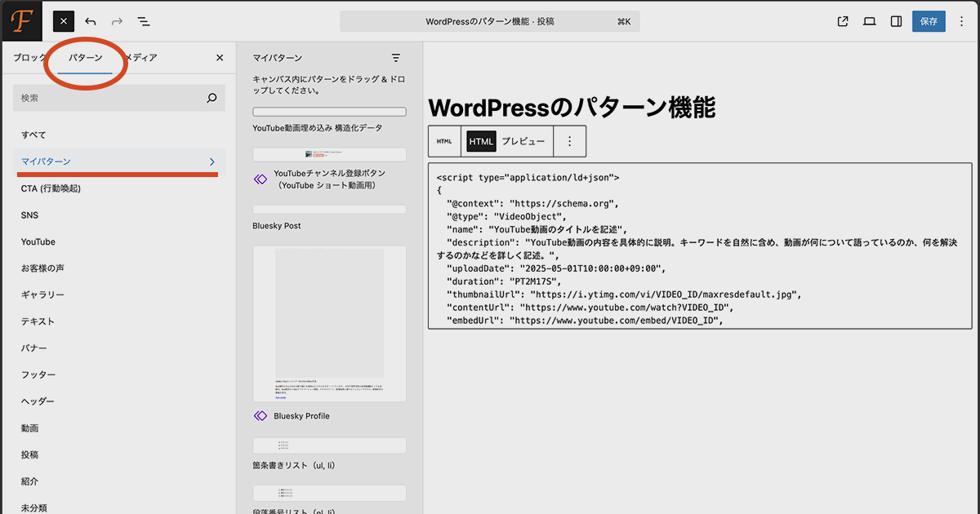
Task: Insert the Bluesky Post pattern
Action: click(x=329, y=210)
